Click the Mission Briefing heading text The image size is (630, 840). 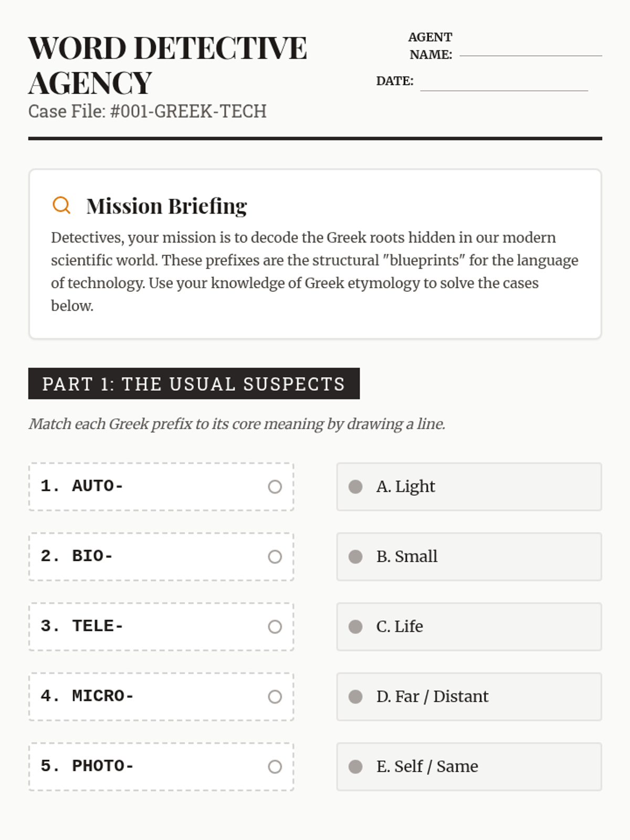[166, 206]
